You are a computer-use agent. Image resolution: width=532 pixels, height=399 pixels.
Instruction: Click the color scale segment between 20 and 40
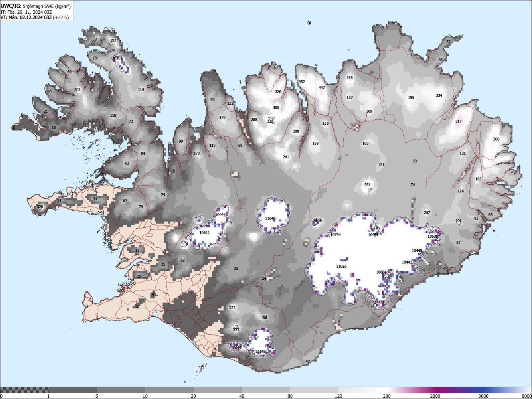(x=217, y=390)
